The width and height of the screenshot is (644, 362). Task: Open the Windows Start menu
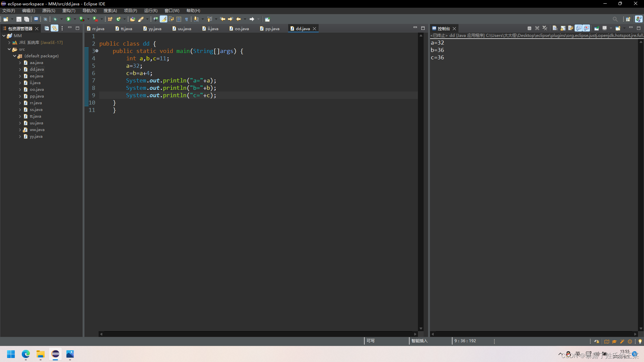click(11, 354)
